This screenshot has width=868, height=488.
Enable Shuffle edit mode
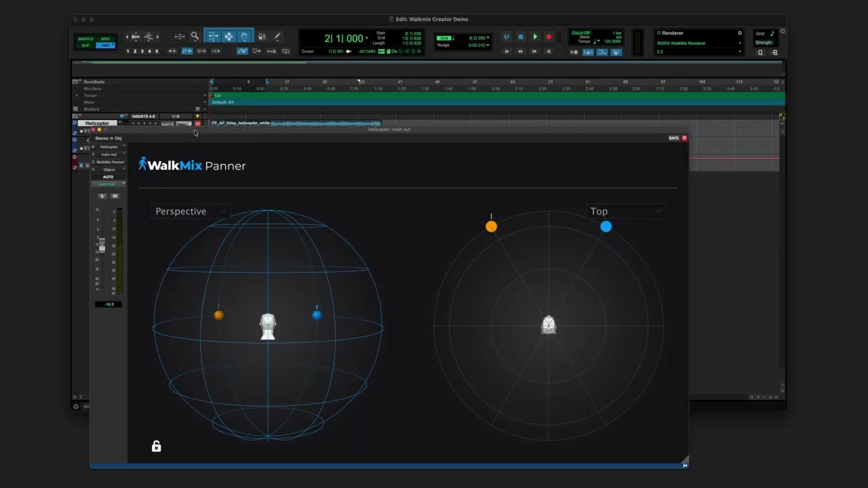85,39
